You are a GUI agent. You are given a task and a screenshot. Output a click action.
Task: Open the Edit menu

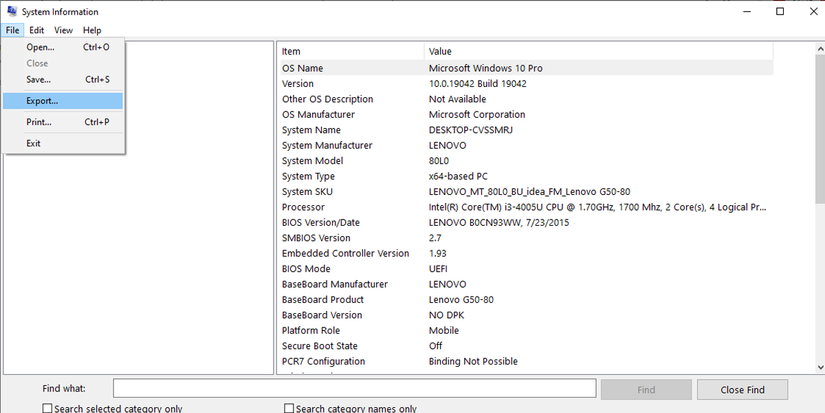point(36,31)
